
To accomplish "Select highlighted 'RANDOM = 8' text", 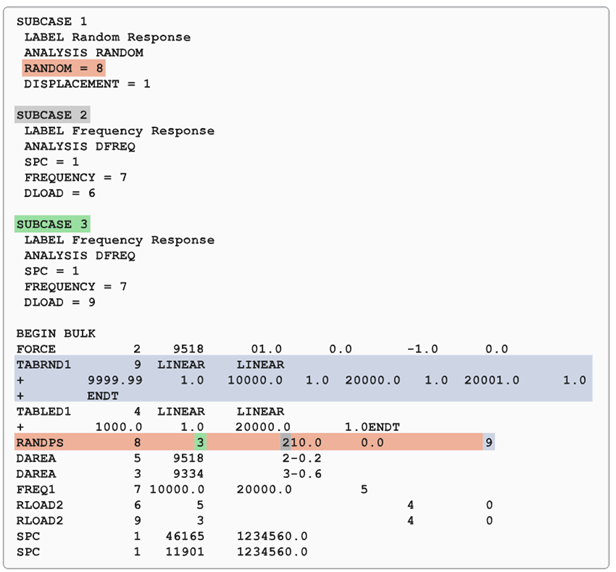I will (64, 68).
